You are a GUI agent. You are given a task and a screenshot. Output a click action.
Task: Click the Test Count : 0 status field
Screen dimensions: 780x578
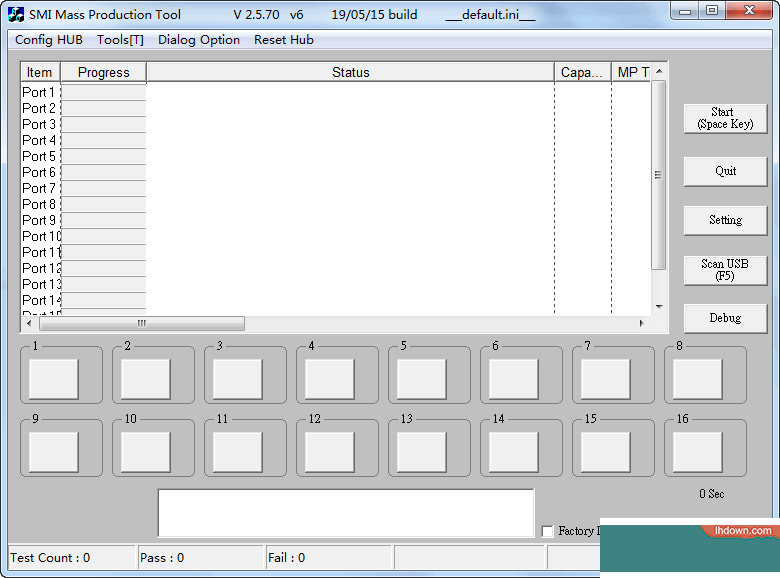click(x=72, y=558)
